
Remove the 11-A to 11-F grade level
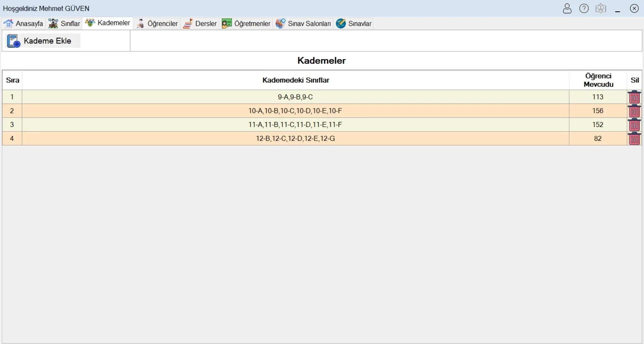pyautogui.click(x=634, y=125)
